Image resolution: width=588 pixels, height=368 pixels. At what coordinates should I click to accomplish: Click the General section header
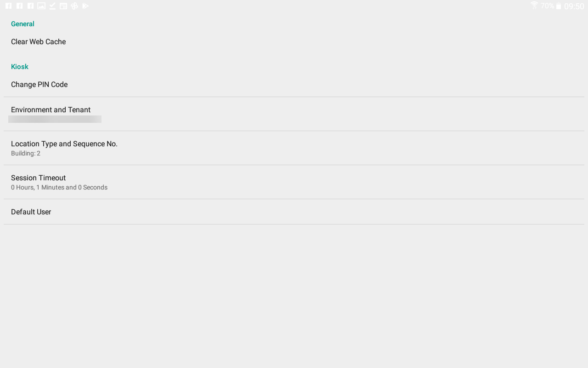click(x=23, y=24)
